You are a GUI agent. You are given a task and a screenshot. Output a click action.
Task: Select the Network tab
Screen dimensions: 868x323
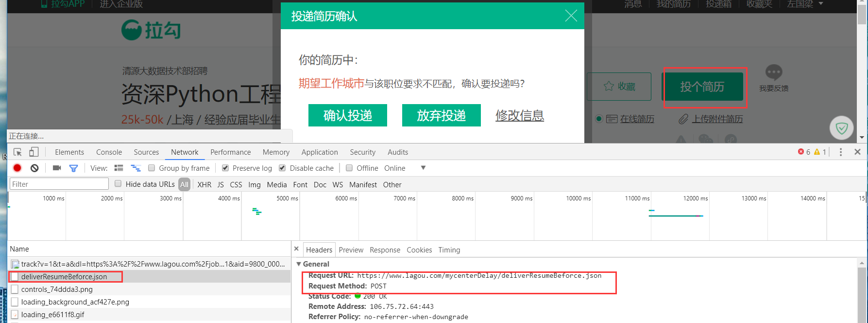185,152
